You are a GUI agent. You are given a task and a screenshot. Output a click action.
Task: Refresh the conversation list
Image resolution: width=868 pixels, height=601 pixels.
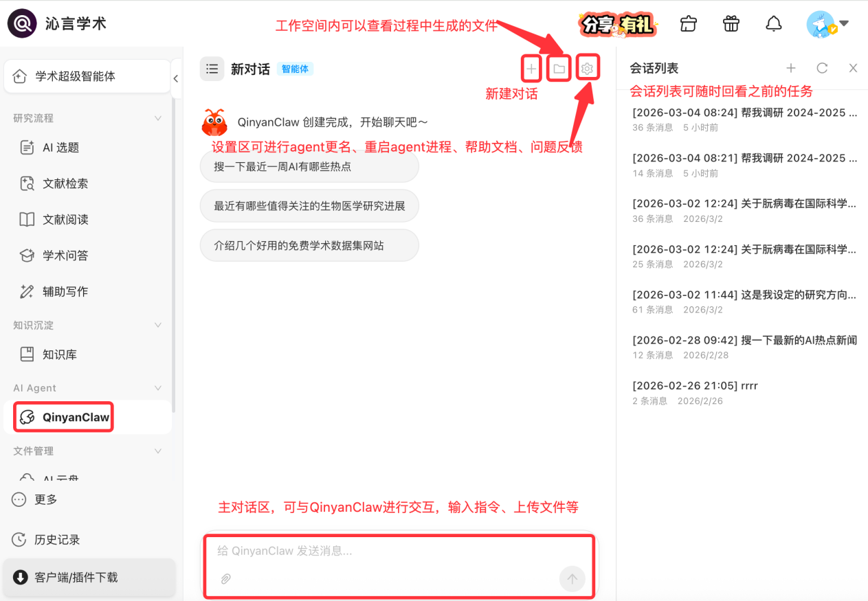click(822, 68)
